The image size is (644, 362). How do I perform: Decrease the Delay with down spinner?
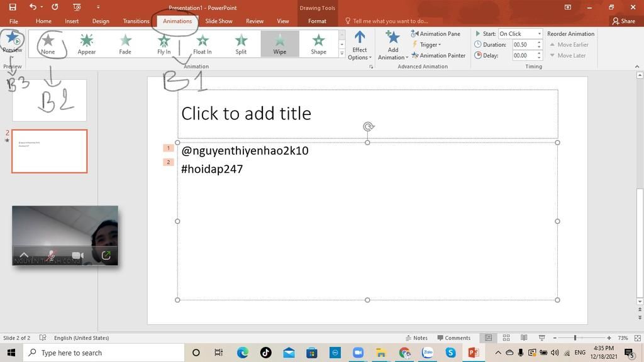click(x=539, y=57)
